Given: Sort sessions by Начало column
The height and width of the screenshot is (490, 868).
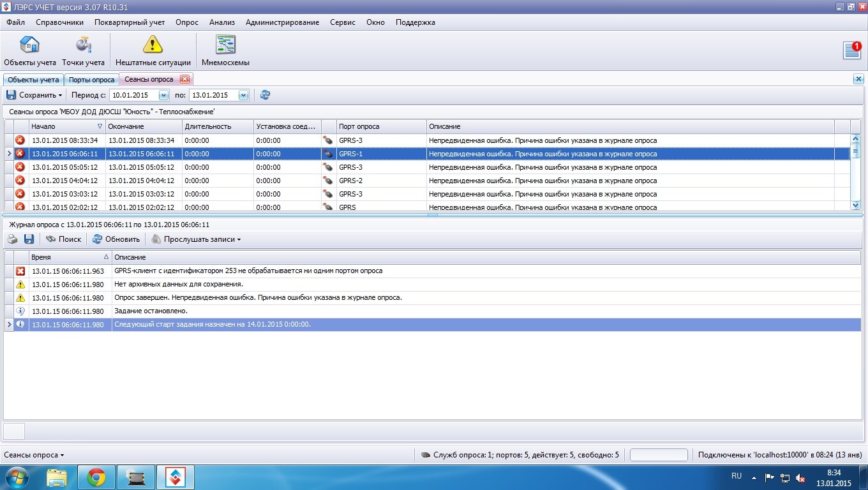Looking at the screenshot, I should click(67, 126).
